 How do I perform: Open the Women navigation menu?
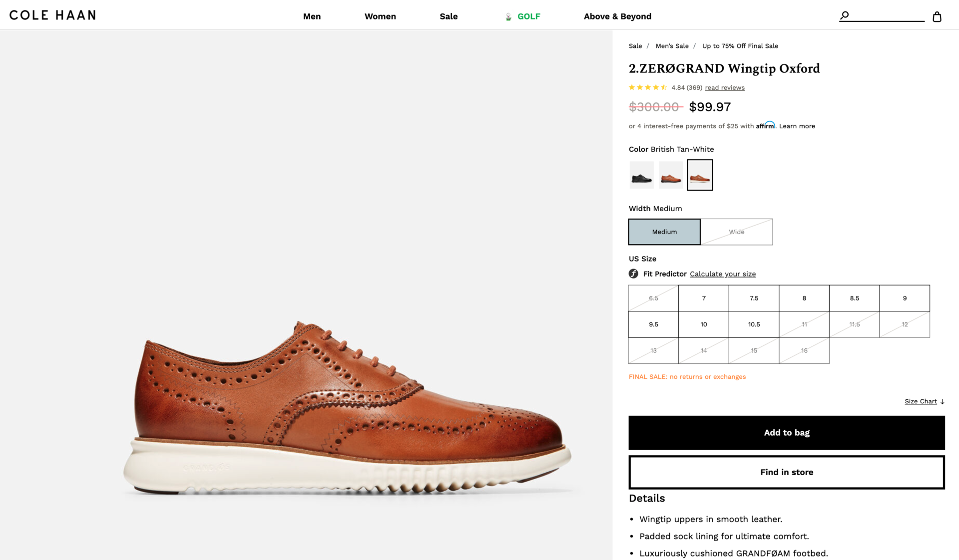coord(380,16)
